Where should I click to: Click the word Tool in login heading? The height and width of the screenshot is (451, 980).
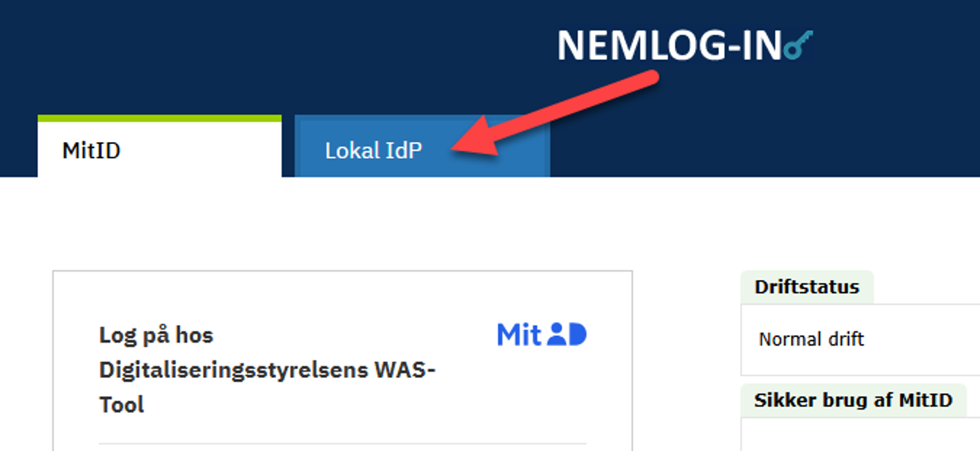pyautogui.click(x=121, y=404)
